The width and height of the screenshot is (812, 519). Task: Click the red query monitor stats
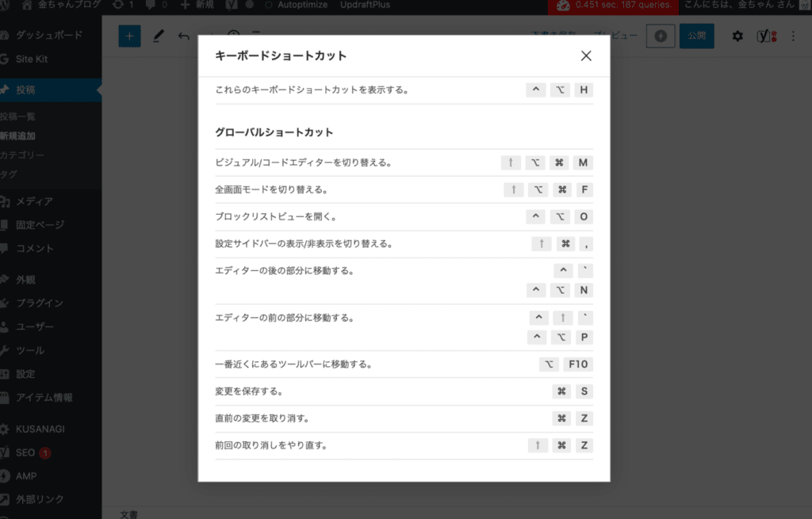click(614, 6)
